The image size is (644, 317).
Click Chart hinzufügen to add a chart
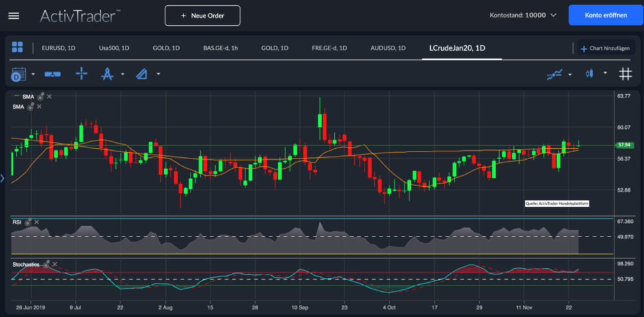605,48
